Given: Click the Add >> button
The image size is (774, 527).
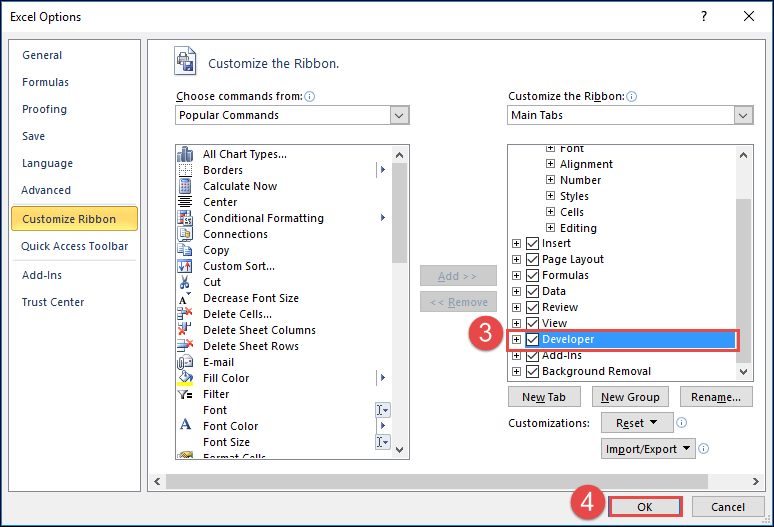Looking at the screenshot, I should tap(458, 276).
